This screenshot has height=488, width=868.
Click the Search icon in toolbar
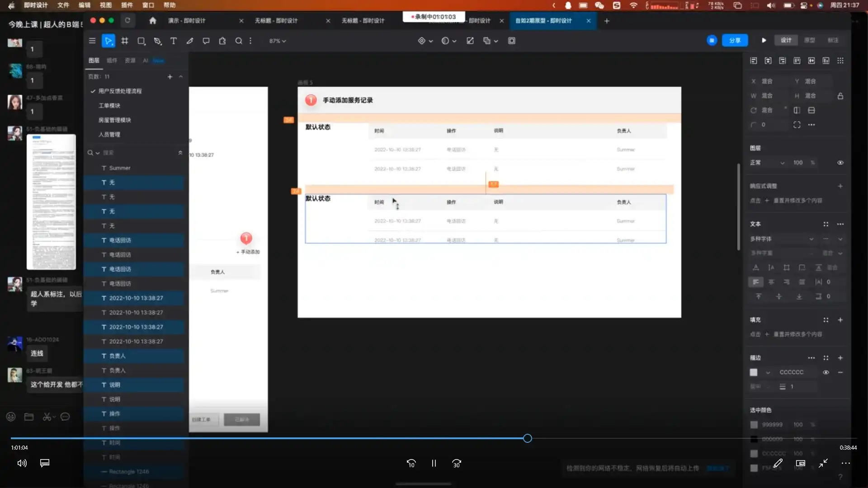pos(239,41)
